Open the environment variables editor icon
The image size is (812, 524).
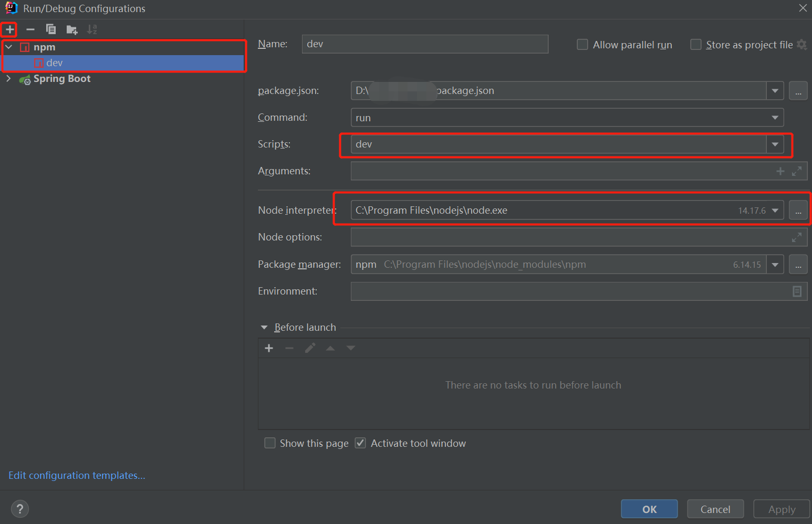(797, 291)
